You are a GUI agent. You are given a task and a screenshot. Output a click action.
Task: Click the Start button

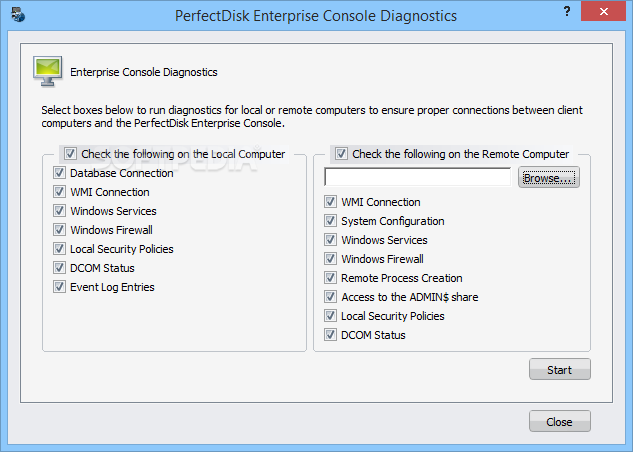tap(560, 369)
